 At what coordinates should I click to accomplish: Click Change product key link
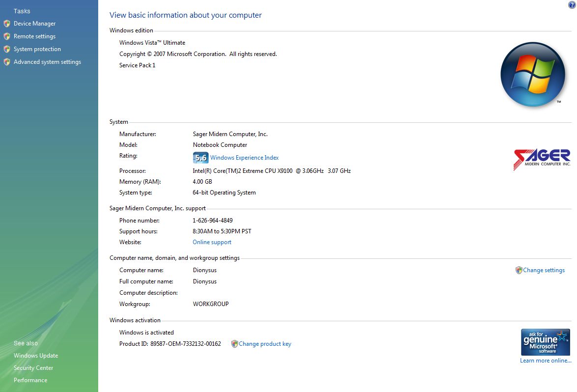[265, 344]
